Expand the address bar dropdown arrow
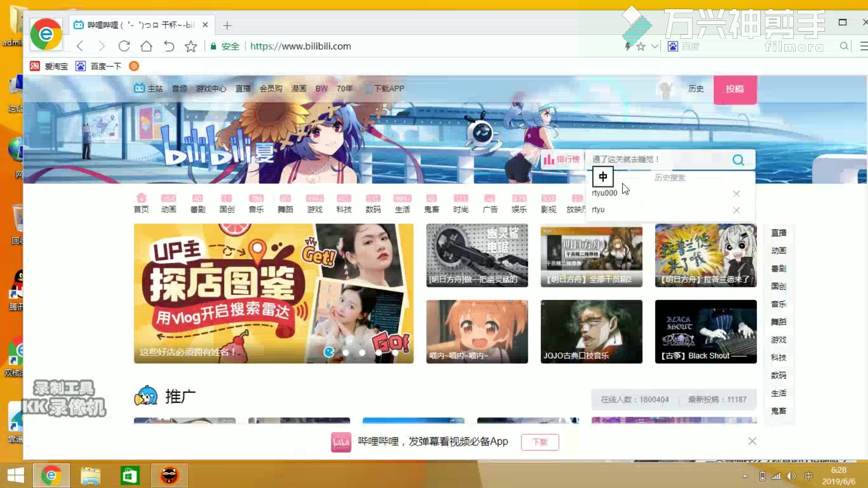The image size is (868, 488). 655,46
